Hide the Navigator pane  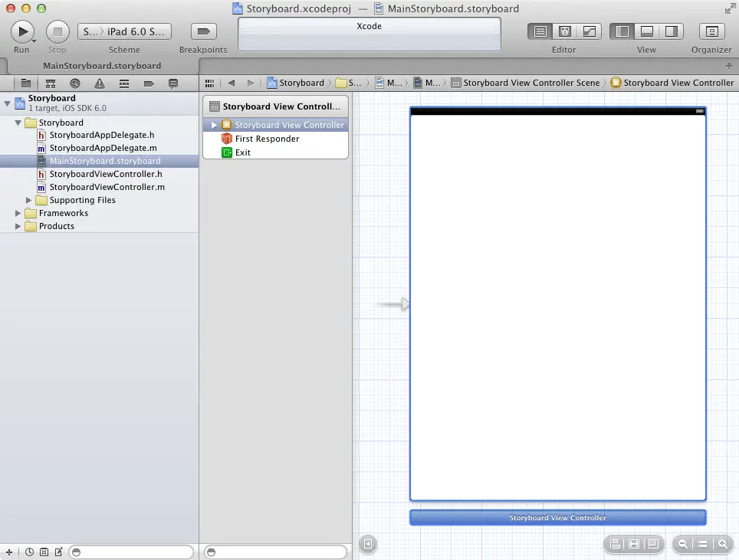coord(622,31)
